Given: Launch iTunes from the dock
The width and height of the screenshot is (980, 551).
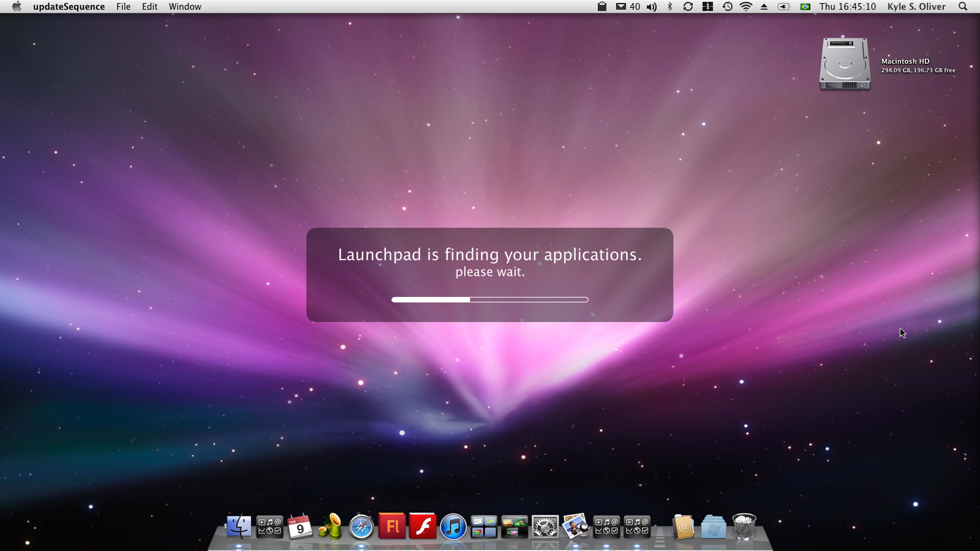Looking at the screenshot, I should pyautogui.click(x=453, y=527).
